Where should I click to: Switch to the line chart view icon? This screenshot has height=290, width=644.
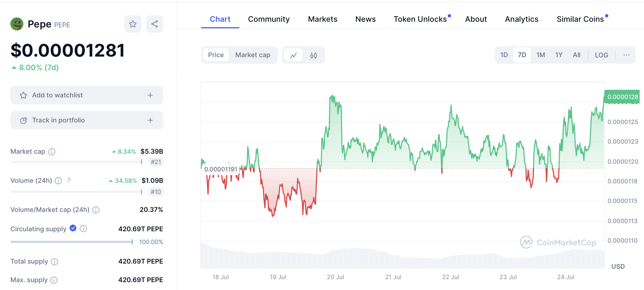tap(293, 55)
